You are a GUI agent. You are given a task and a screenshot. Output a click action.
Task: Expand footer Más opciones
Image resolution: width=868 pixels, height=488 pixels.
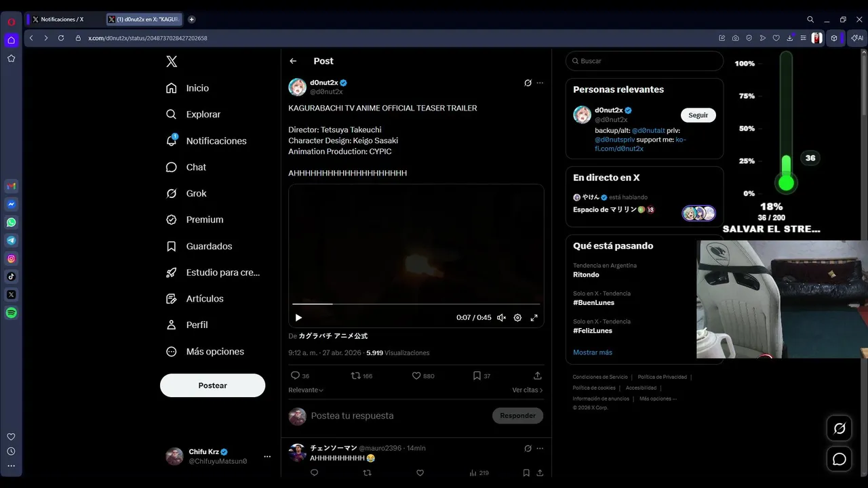click(658, 399)
